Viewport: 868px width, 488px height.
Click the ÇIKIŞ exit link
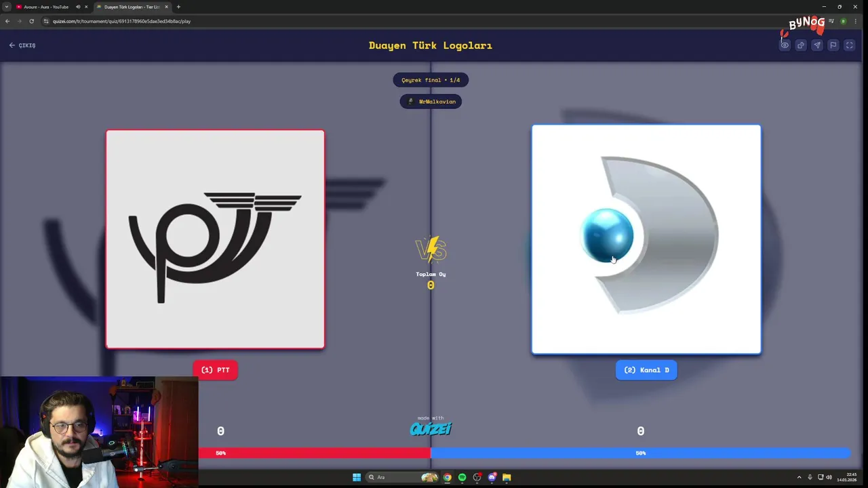[x=22, y=45]
